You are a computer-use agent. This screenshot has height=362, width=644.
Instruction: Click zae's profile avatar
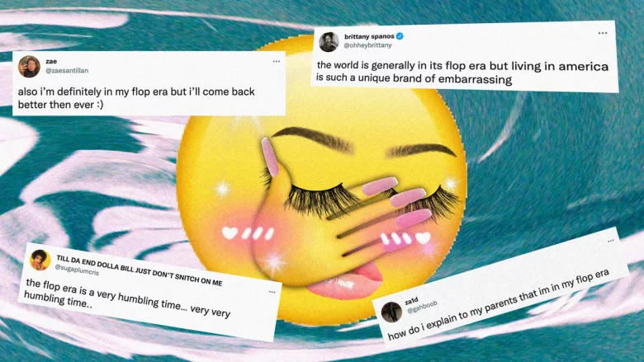(29, 67)
